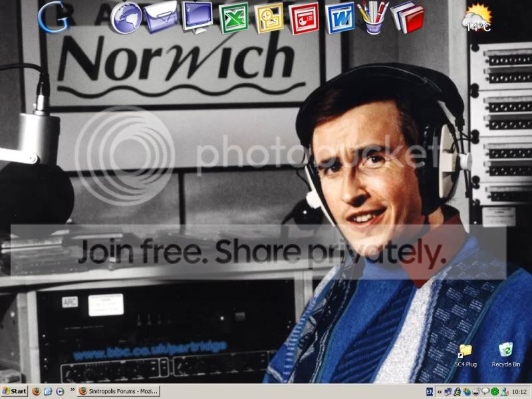Launch PowerPoint from the dock
532x399 pixels.
pyautogui.click(x=304, y=19)
